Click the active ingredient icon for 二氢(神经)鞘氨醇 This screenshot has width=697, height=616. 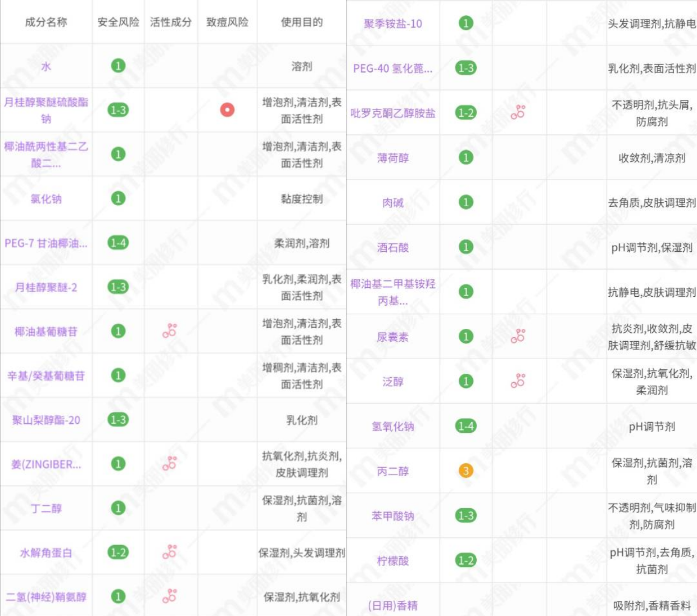click(x=170, y=596)
